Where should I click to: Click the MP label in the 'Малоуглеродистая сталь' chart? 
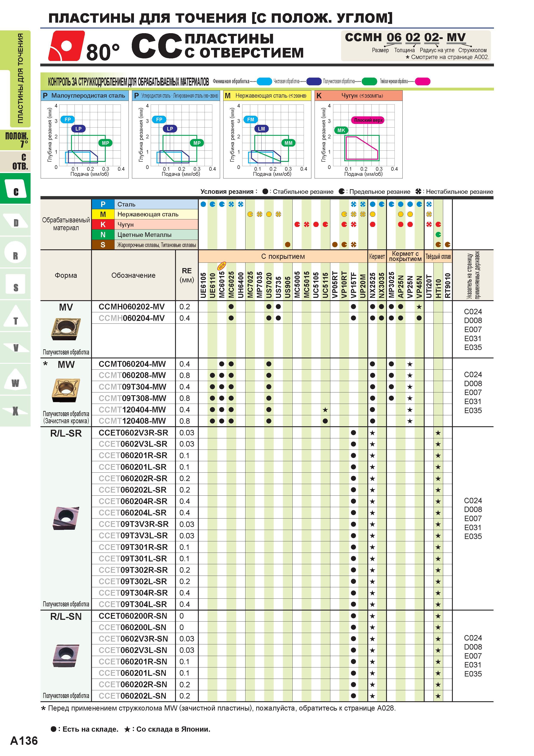(x=105, y=143)
